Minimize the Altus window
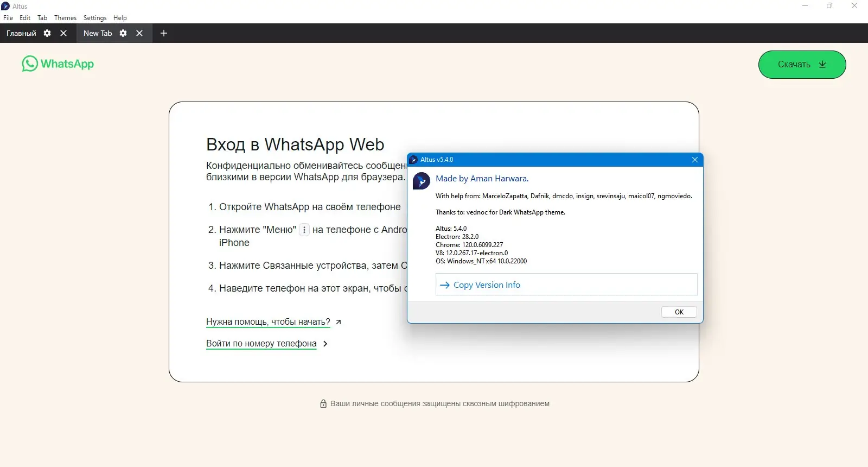 [x=805, y=6]
